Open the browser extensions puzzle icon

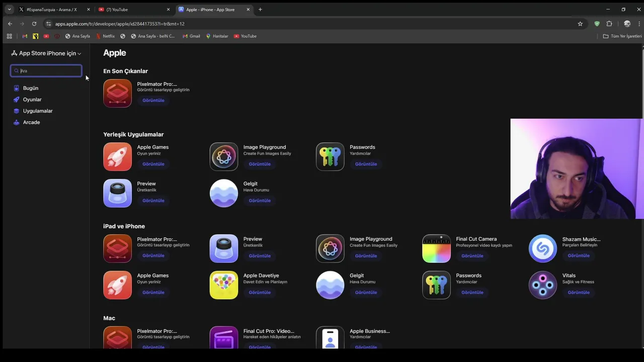(x=609, y=24)
